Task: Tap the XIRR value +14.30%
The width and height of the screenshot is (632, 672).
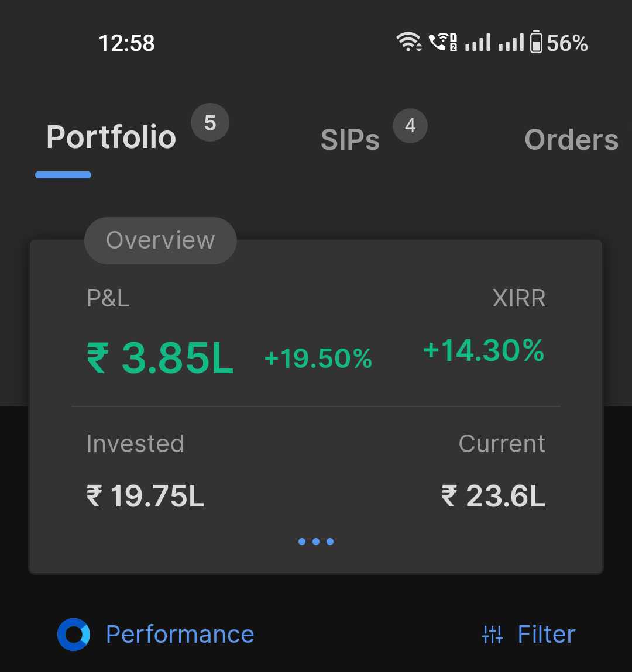Action: pyautogui.click(x=483, y=351)
